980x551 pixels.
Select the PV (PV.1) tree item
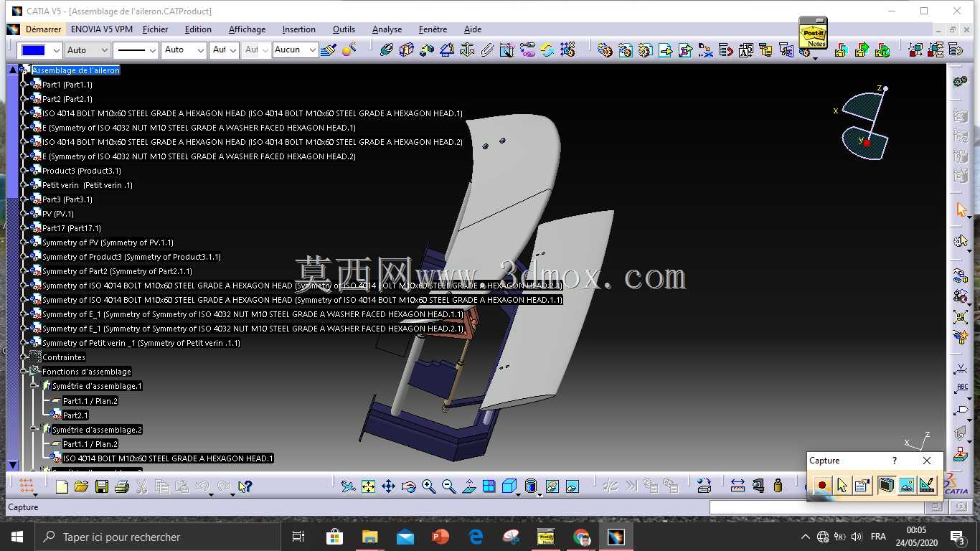[x=58, y=214]
